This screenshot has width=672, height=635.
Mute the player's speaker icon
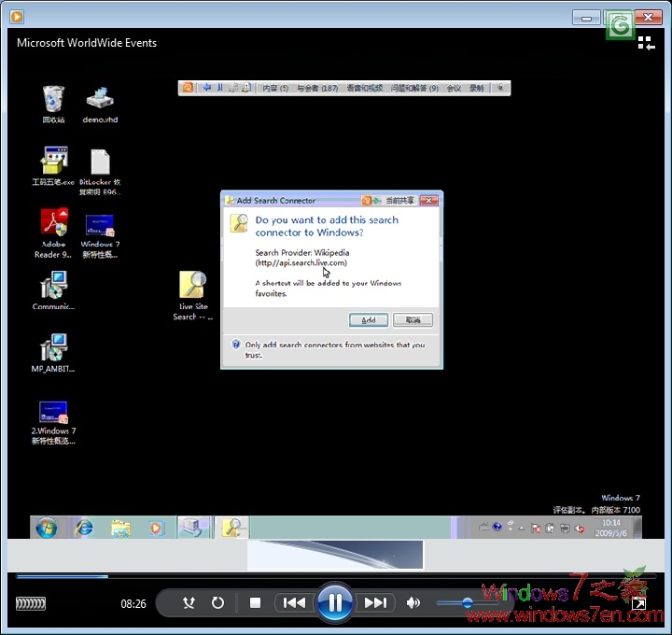tap(413, 603)
